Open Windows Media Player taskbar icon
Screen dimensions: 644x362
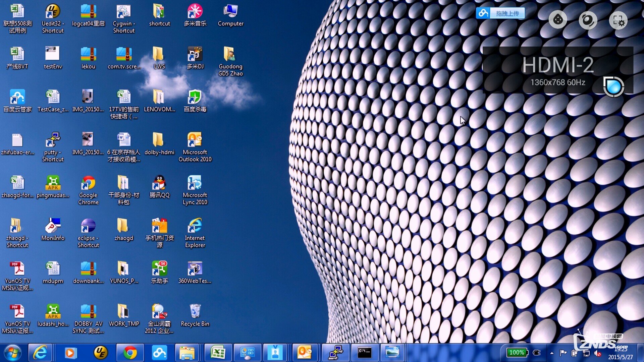[70, 353]
